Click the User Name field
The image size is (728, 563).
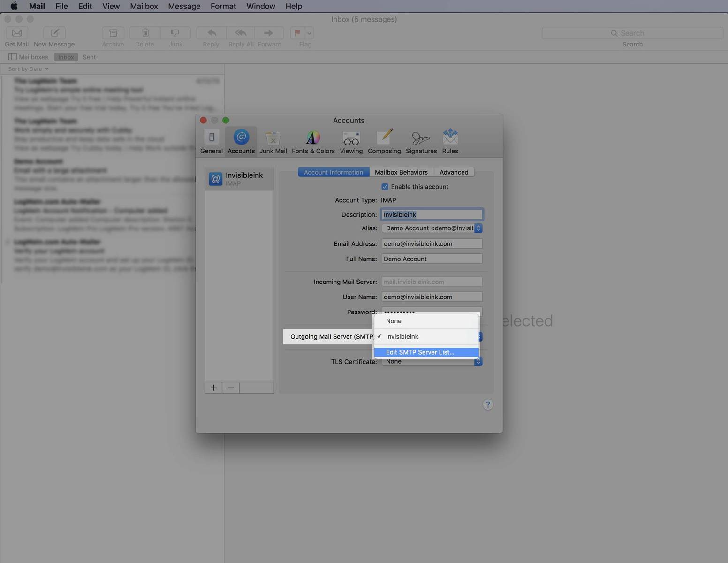pos(432,297)
